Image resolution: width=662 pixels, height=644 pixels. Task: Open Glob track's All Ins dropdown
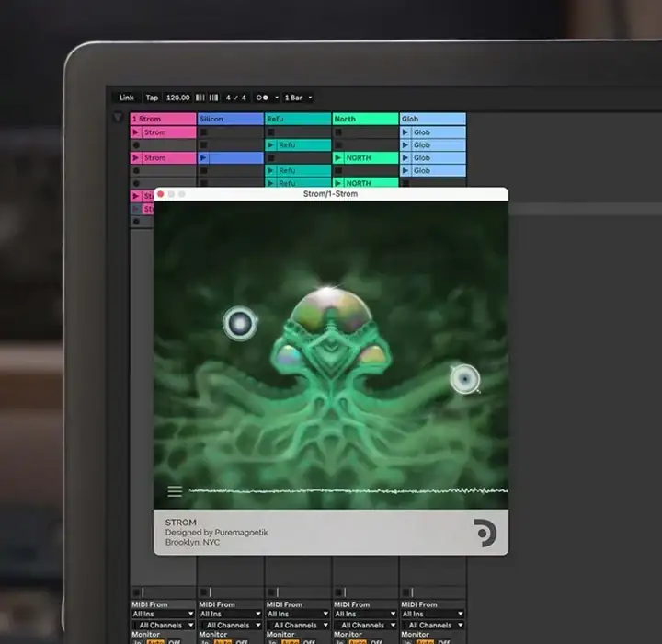[433, 614]
